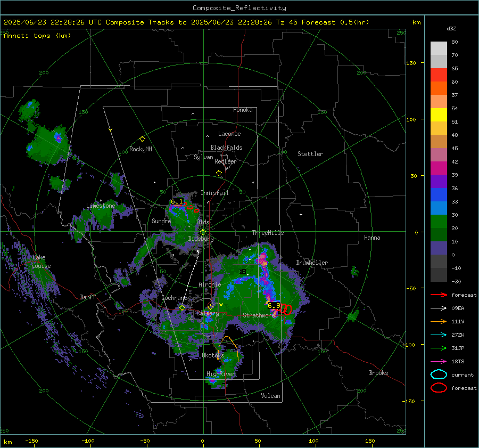Click the light gray 80 dBZ swatch
479x448 pixels.
439,48
